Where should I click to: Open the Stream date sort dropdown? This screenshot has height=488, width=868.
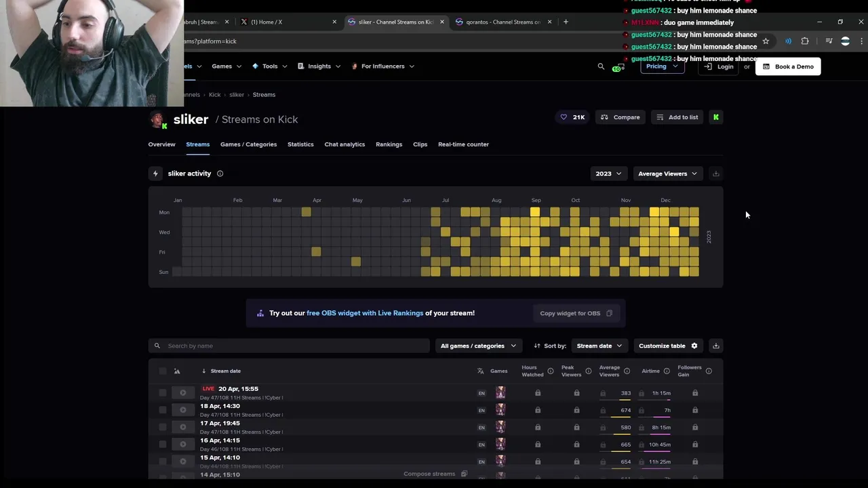599,346
